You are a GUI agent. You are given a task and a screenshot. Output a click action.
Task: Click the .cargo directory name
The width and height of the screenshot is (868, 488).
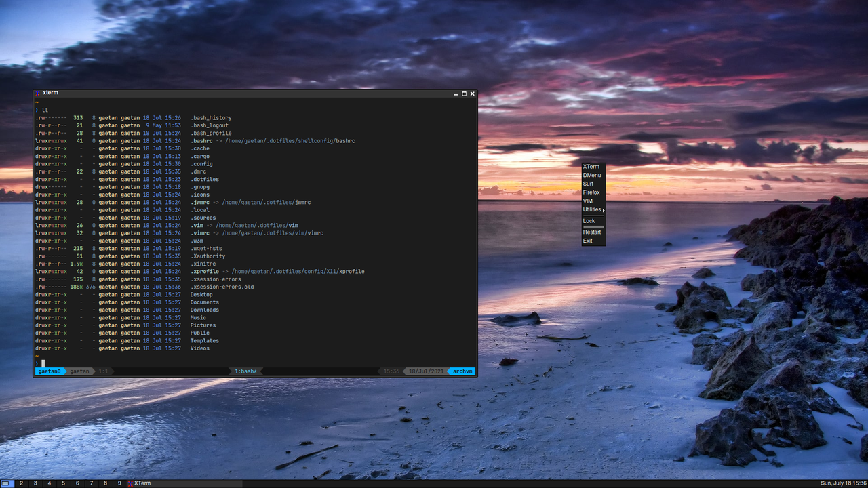200,157
